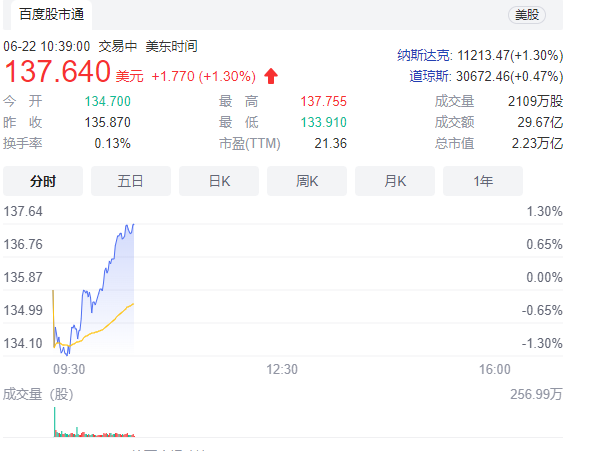
Task: Click the 总市值 value 2.23万亿
Action: click(537, 144)
